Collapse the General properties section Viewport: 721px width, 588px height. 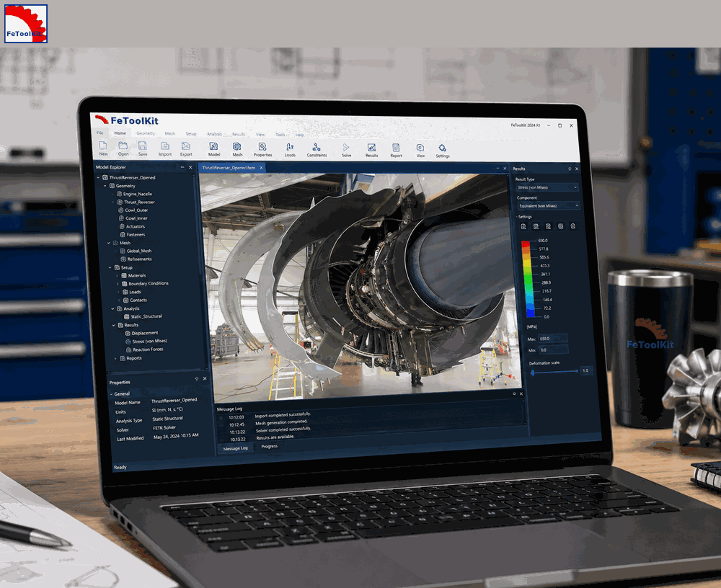(111, 394)
